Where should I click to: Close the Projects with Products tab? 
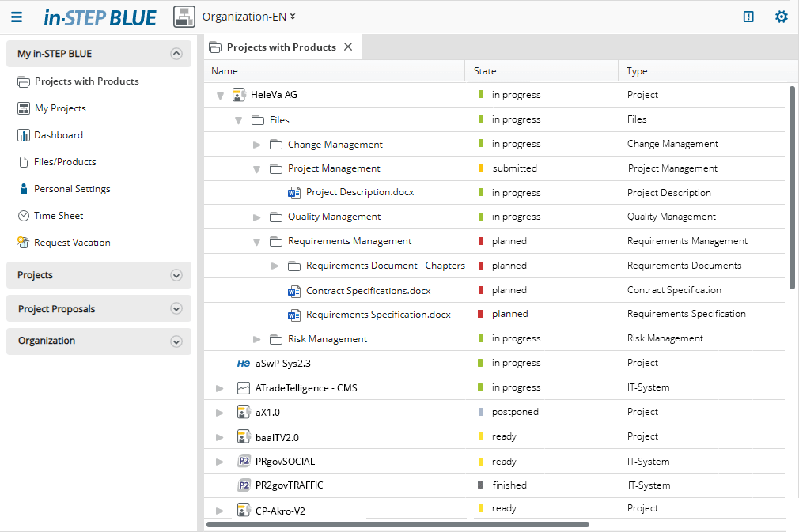tap(348, 47)
